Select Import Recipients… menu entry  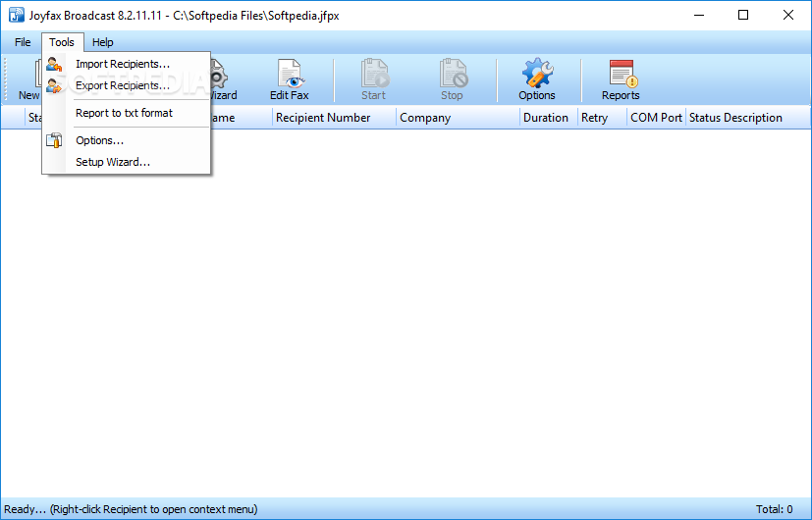127,64
